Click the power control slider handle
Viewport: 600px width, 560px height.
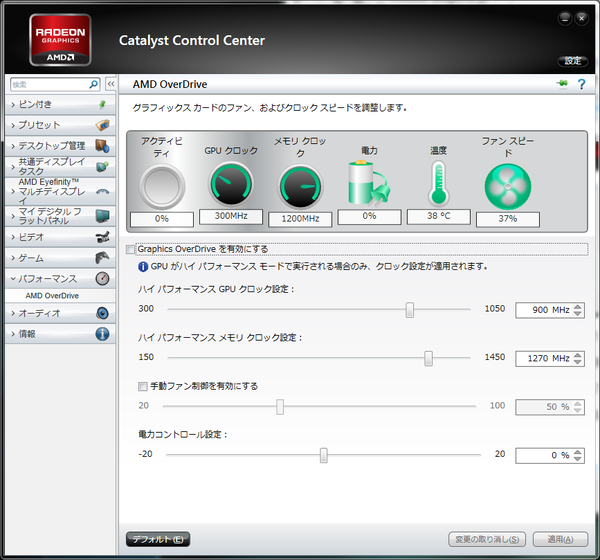323,455
